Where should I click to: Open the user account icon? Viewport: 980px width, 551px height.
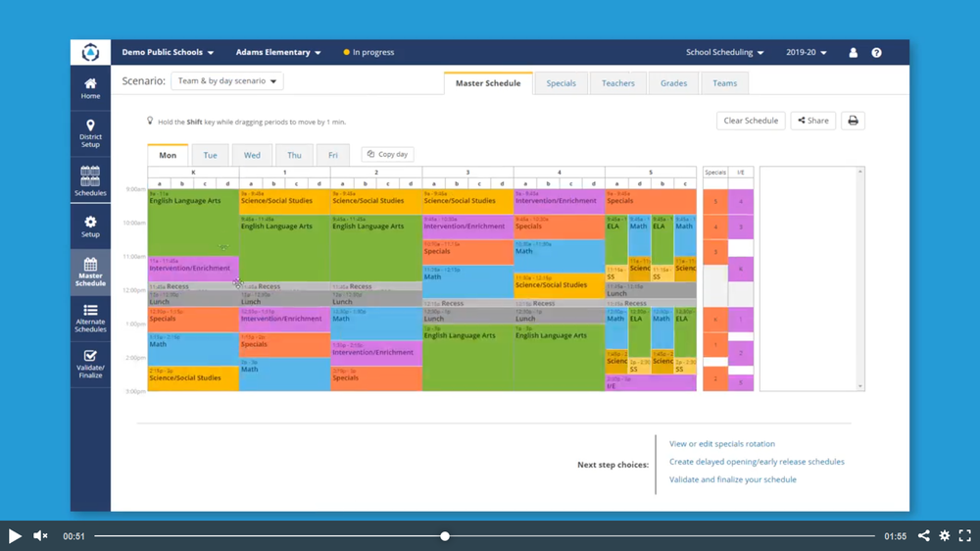[x=854, y=53]
